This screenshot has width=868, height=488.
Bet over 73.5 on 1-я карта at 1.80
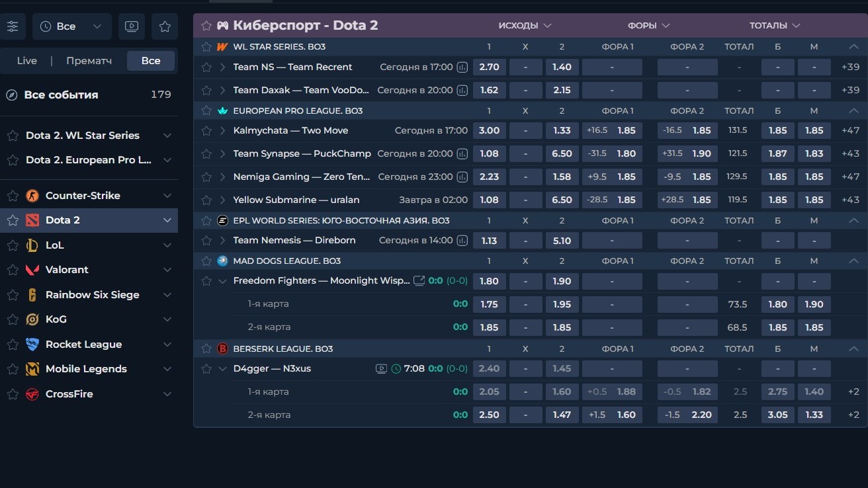[777, 304]
